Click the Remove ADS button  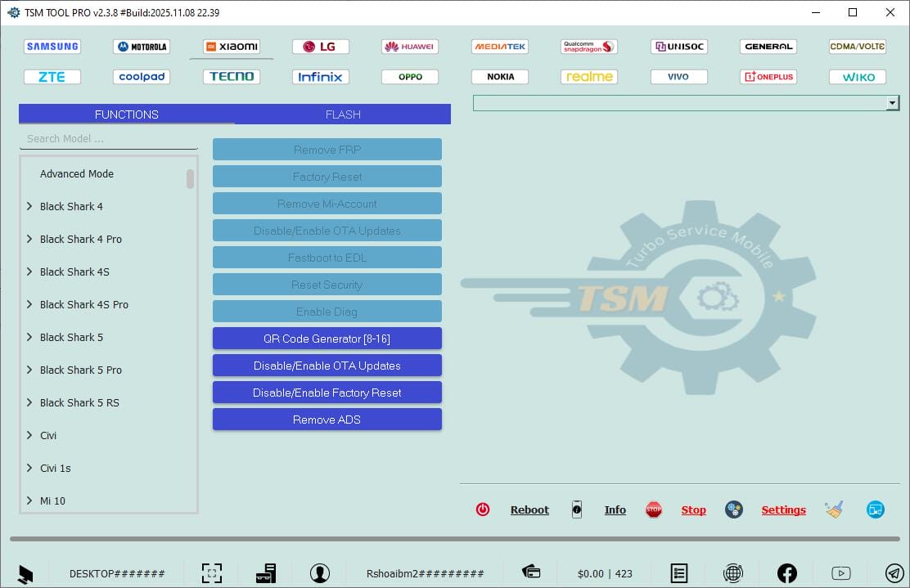click(327, 419)
